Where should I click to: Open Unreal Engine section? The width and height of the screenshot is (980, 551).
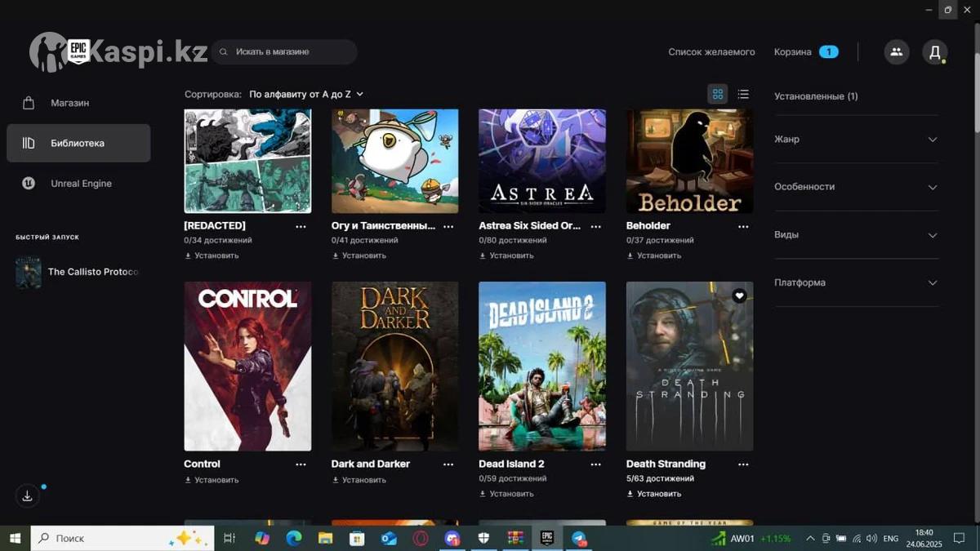click(x=78, y=184)
